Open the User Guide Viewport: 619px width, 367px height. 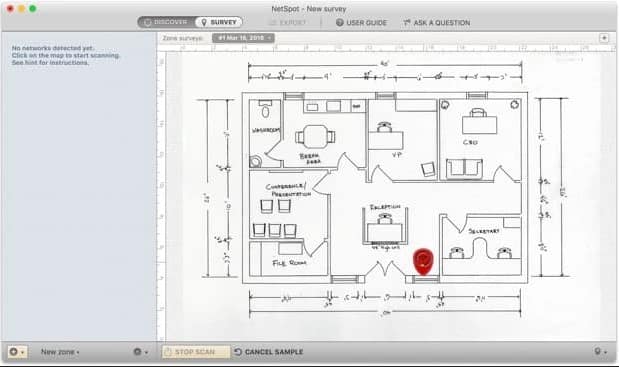pyautogui.click(x=361, y=22)
